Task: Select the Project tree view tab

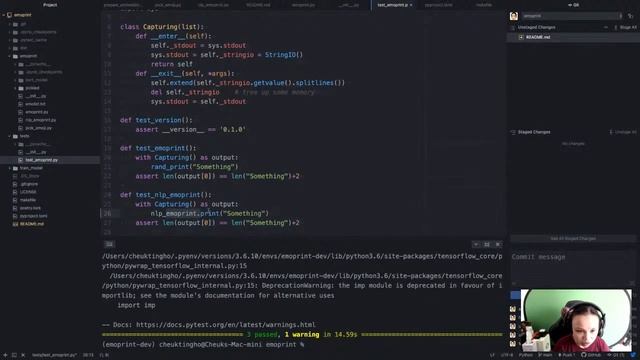Action: tap(50, 5)
